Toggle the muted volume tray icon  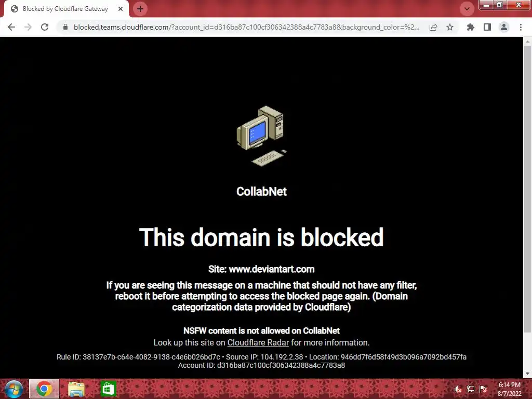[x=458, y=389]
